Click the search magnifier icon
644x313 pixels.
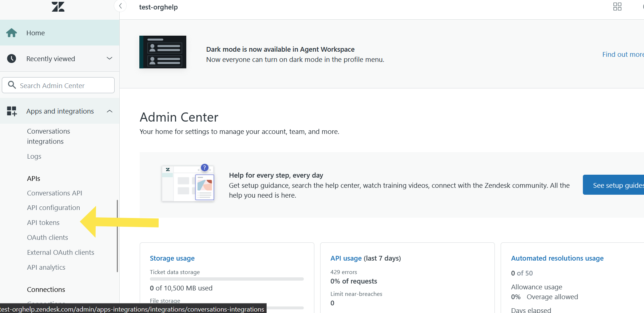coord(12,85)
